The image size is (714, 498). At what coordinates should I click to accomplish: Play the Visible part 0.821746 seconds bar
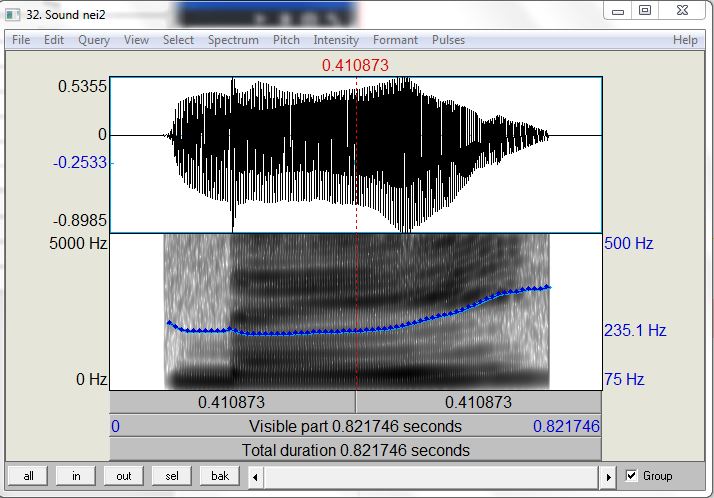pyautogui.click(x=355, y=426)
